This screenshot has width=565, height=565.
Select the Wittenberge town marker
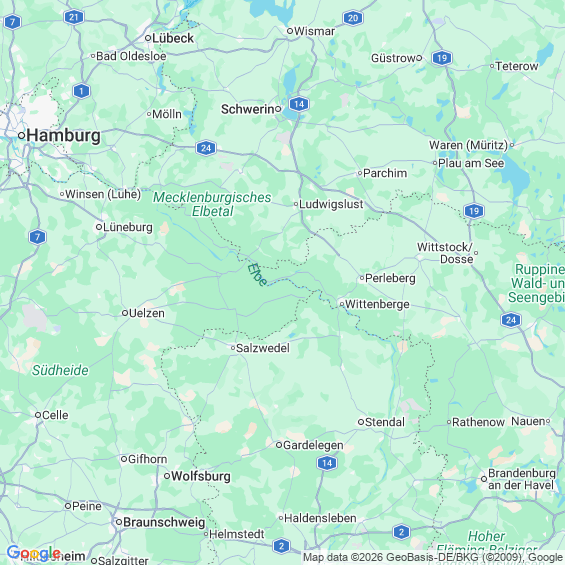342,304
